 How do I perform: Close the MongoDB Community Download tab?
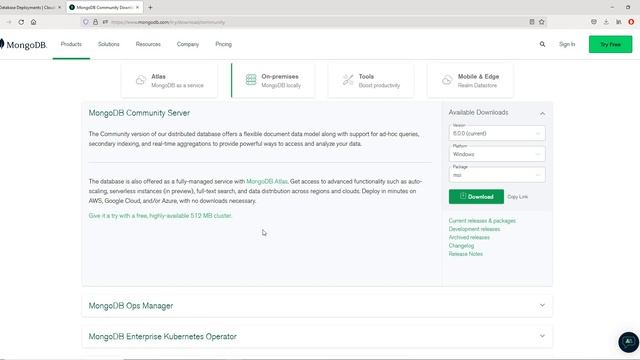pyautogui.click(x=138, y=7)
